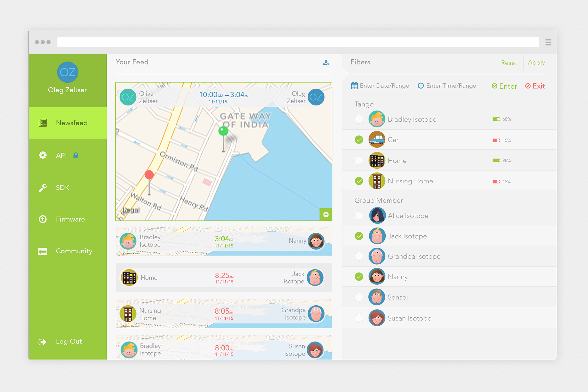Click the clock icon for time range

(421, 86)
